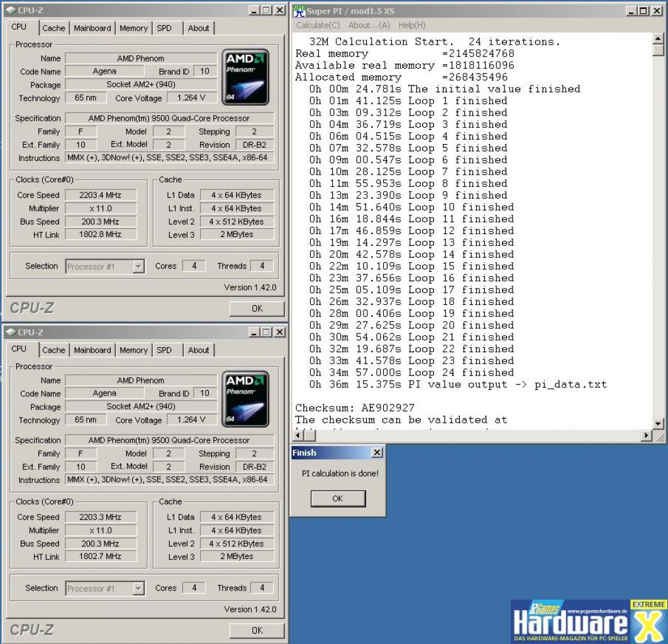Screen dimensions: 668x644
Task: Click OK button in top CPU-Z window
Action: click(257, 308)
